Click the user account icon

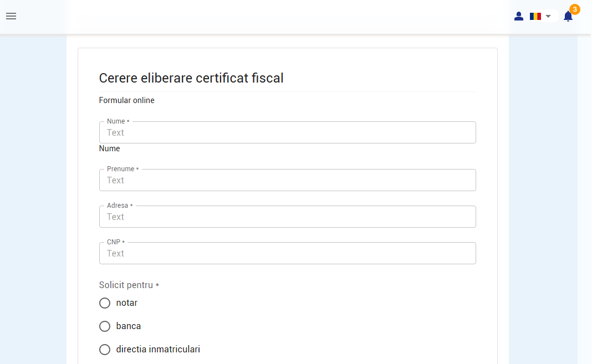(519, 16)
